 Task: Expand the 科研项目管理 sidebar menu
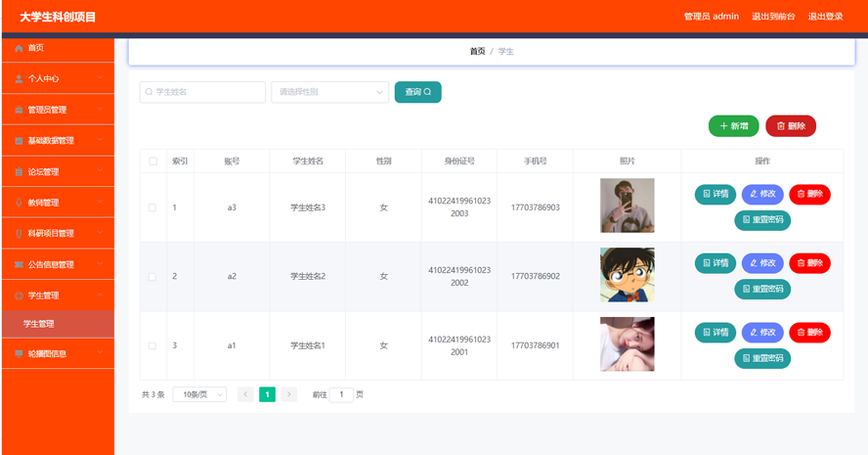tap(57, 234)
